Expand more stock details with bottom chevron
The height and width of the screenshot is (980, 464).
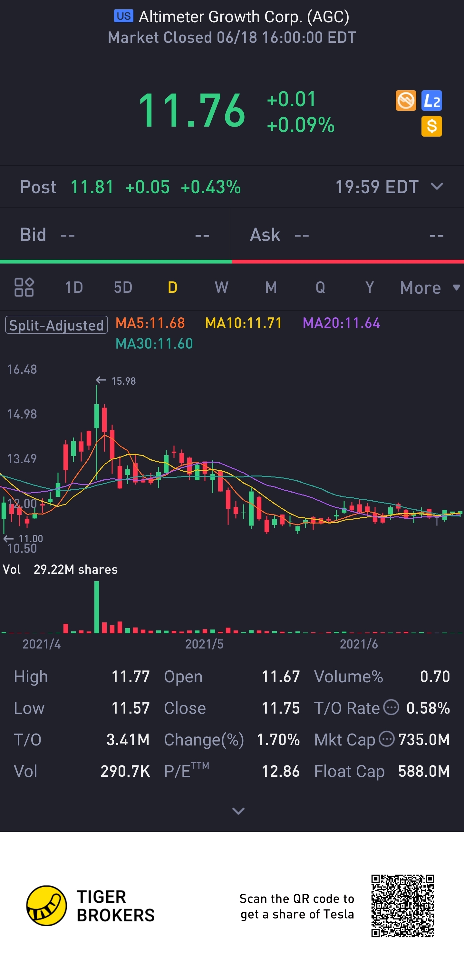tap(238, 811)
